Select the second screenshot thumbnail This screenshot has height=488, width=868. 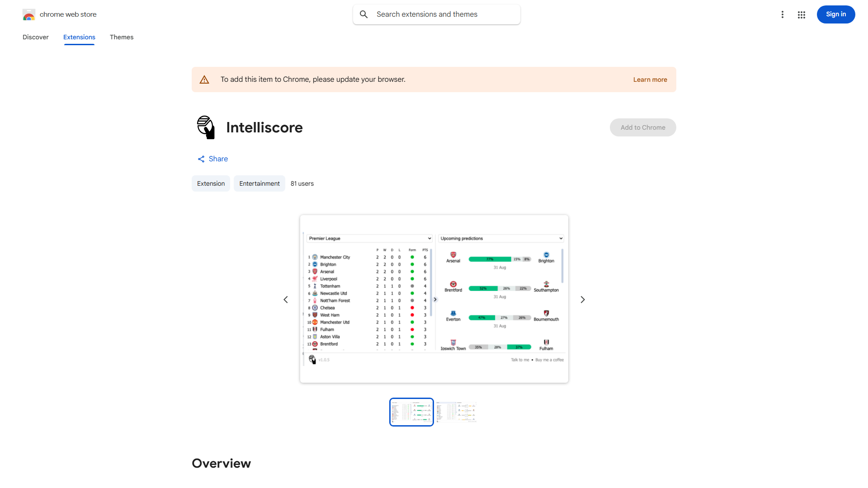pyautogui.click(x=456, y=412)
